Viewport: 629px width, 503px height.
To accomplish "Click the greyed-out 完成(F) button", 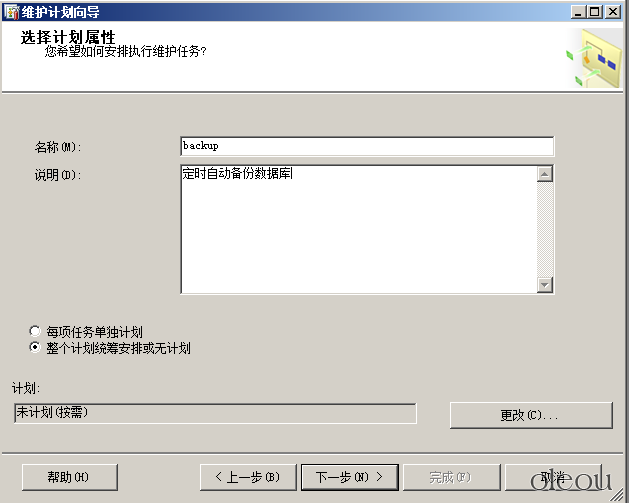I will [x=452, y=477].
